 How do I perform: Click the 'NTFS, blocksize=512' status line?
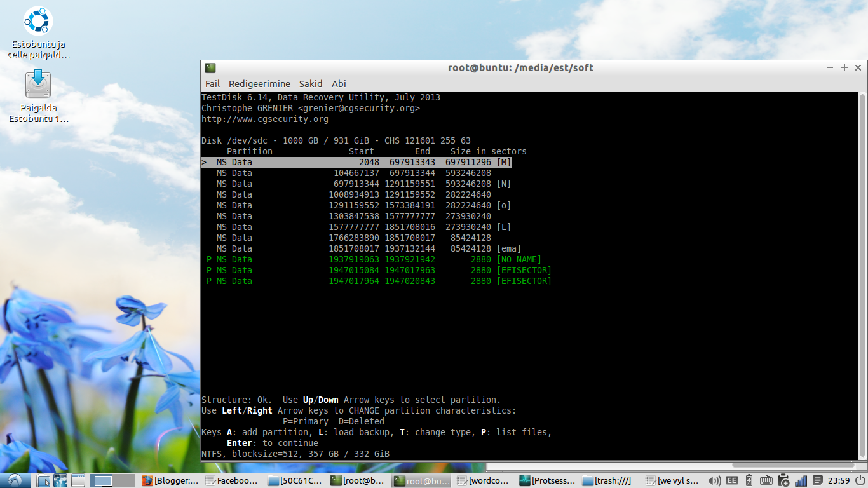295,454
